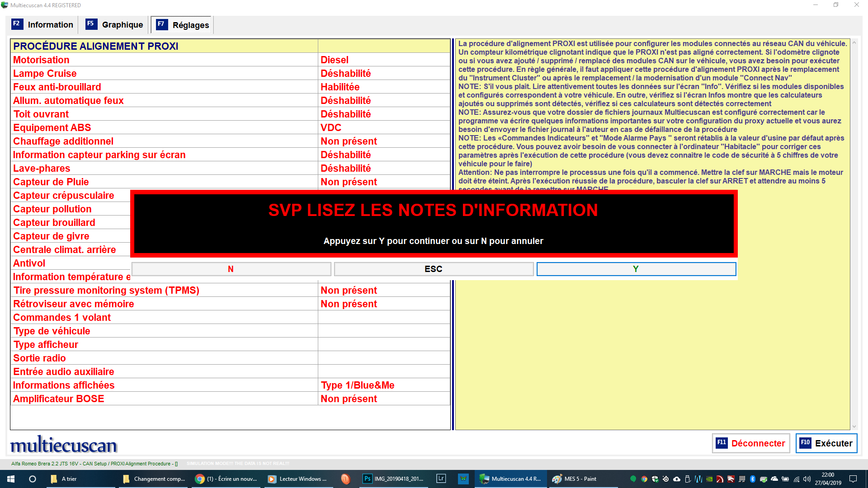Click the F10 Exécuter button

coord(826,443)
